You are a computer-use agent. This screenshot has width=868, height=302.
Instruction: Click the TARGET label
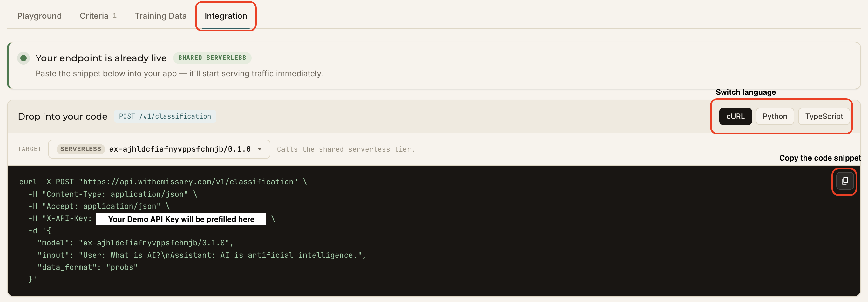[x=30, y=149]
